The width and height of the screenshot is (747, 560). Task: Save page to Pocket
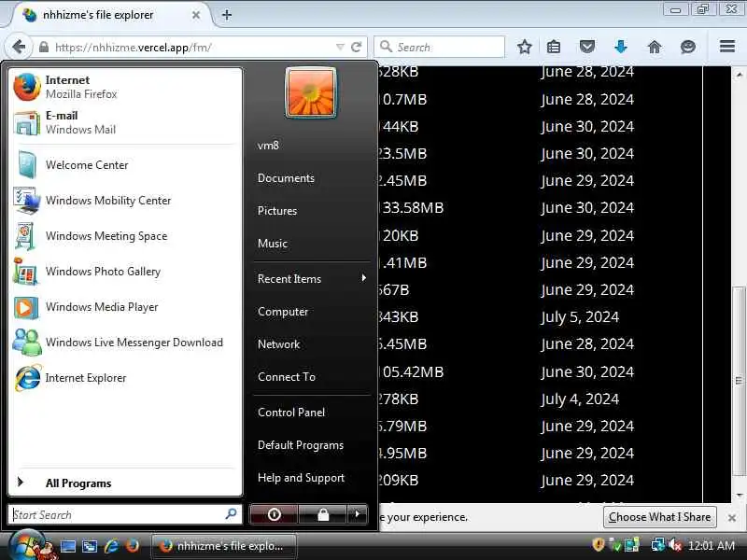pyautogui.click(x=587, y=47)
